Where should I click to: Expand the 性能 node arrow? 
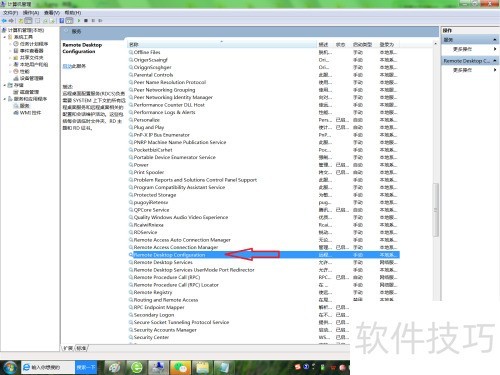10,71
